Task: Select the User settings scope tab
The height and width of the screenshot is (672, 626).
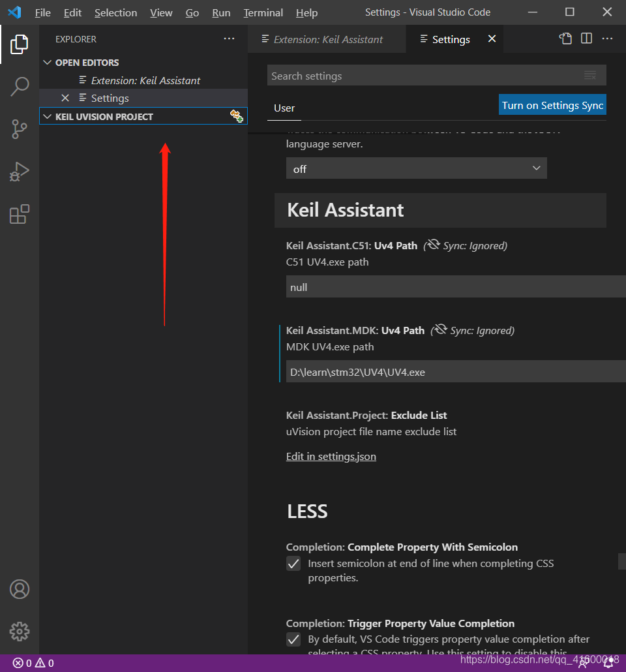Action: [x=284, y=108]
